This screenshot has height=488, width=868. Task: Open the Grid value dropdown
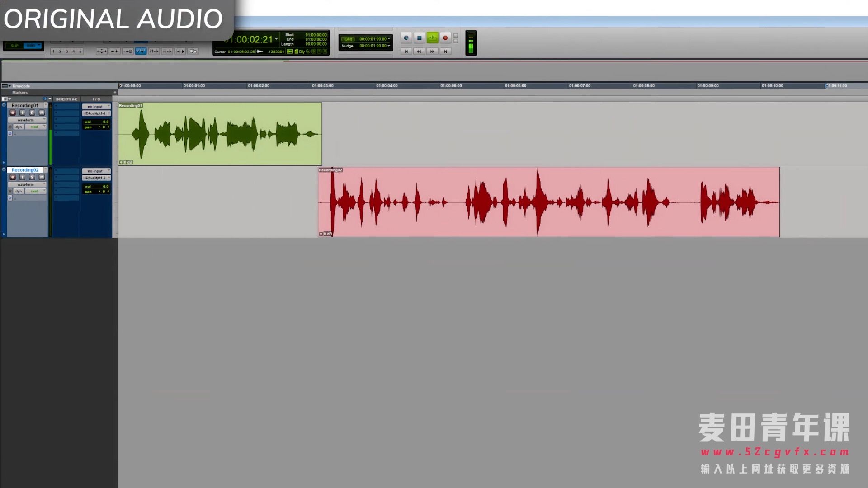[x=389, y=39]
